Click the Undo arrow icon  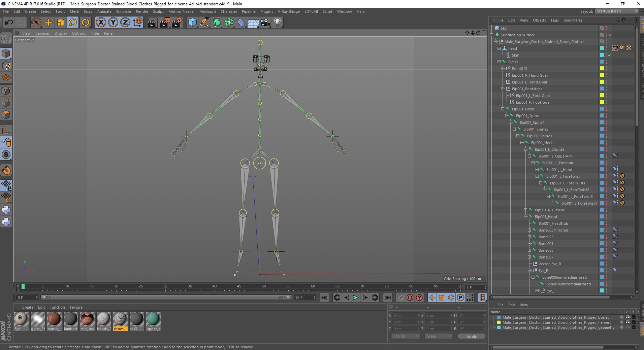click(9, 23)
